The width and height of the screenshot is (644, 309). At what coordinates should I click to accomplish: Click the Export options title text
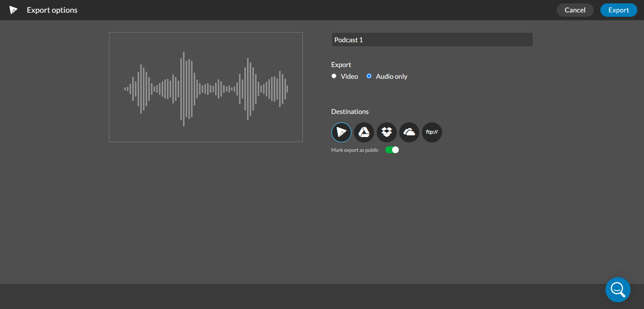tap(52, 10)
